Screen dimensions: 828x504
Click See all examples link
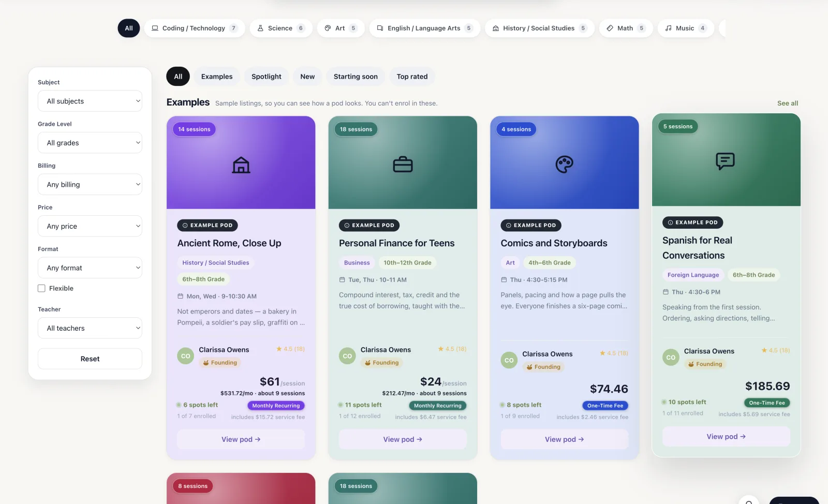[x=788, y=103]
